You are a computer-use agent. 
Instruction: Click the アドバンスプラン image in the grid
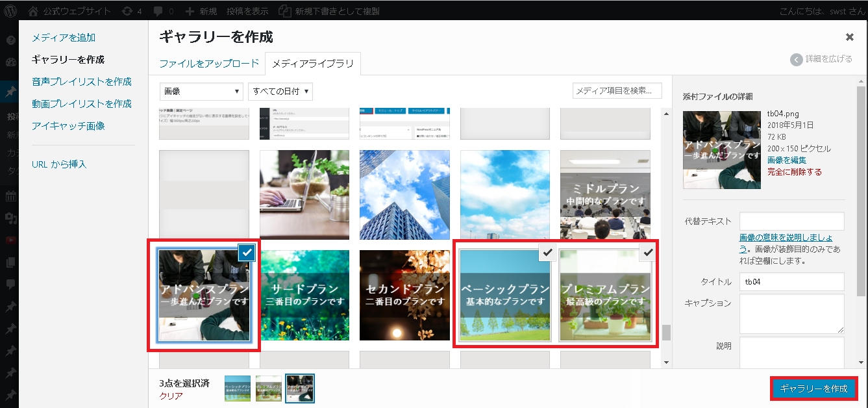click(x=205, y=296)
